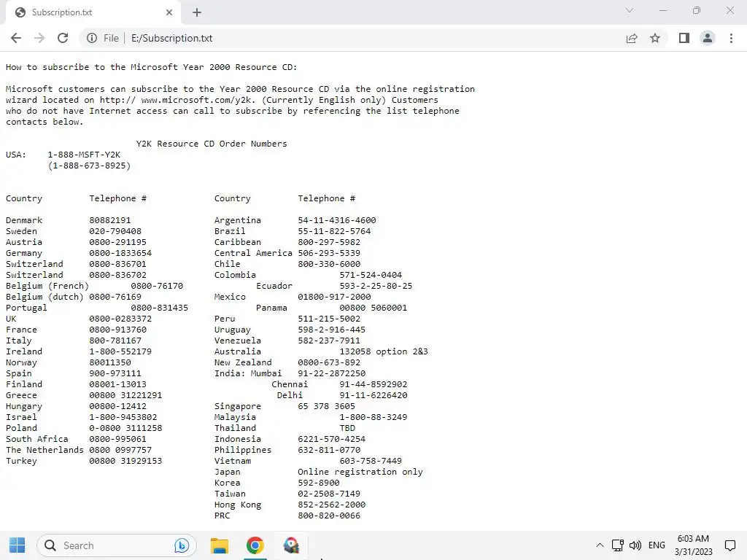
Task: Click the browser forward arrow
Action: 39,38
